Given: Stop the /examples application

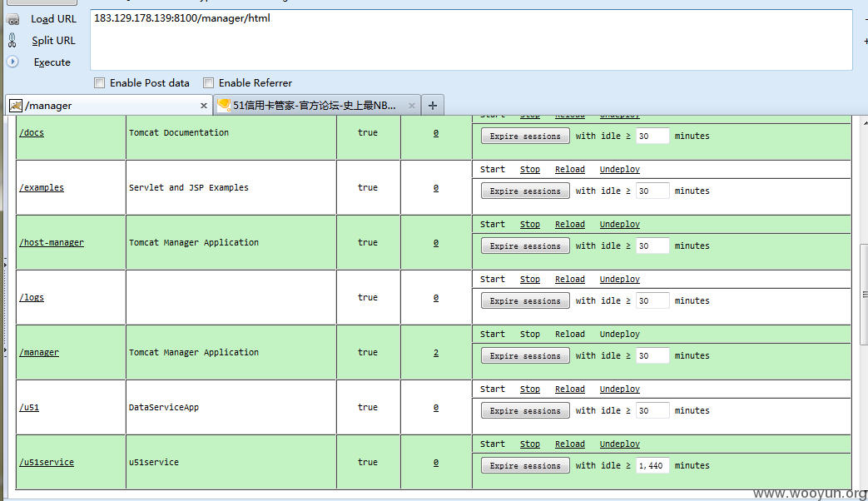Looking at the screenshot, I should (x=530, y=170).
